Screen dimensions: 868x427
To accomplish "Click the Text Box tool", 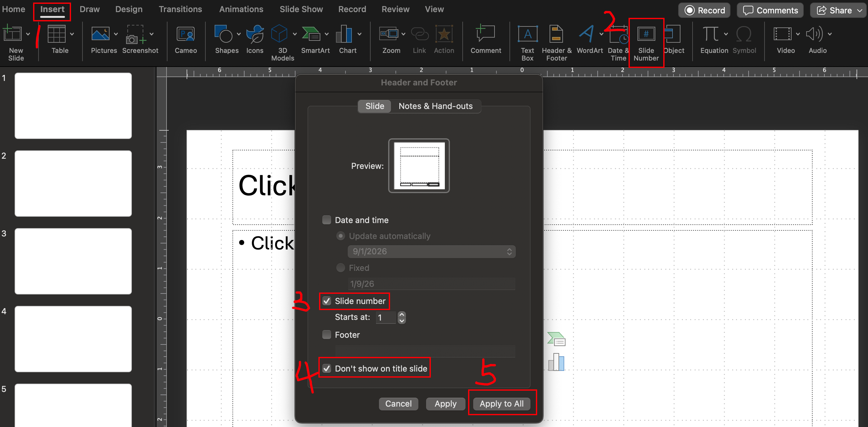I will coord(527,34).
